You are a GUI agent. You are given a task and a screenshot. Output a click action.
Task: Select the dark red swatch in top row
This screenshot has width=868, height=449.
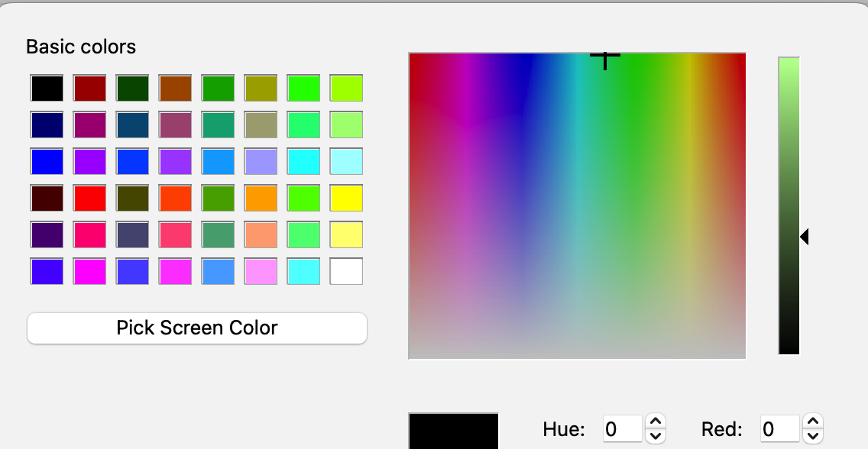point(89,89)
